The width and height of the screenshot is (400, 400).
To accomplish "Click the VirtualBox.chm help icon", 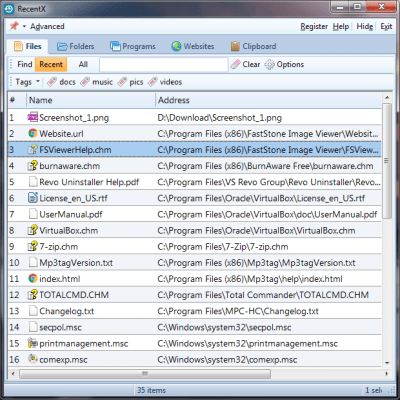I will click(x=33, y=230).
